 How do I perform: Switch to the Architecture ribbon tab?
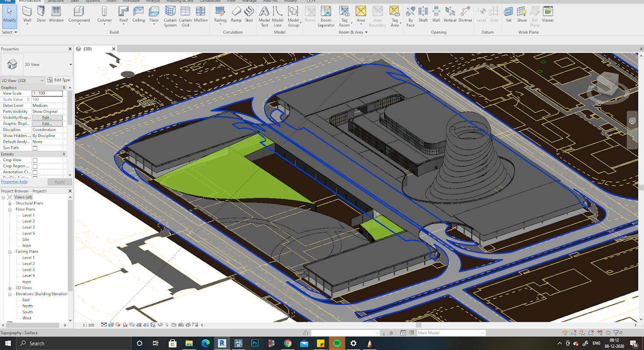tap(30, 1)
